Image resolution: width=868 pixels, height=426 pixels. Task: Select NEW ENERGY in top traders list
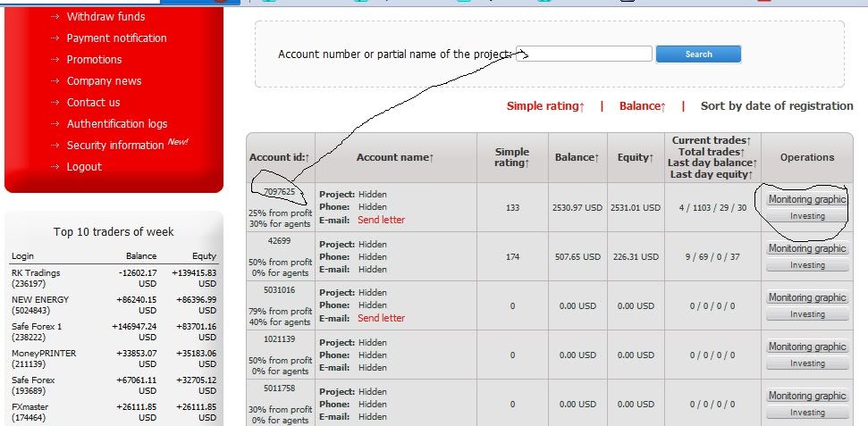(40, 305)
